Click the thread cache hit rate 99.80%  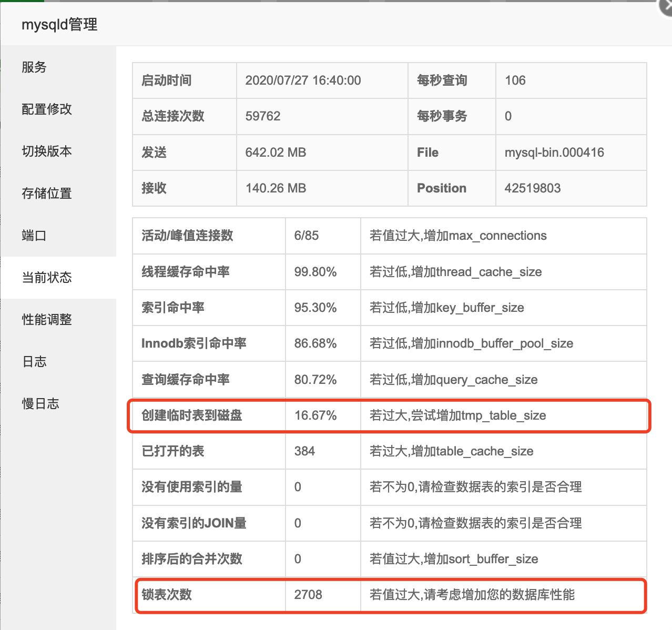(315, 272)
